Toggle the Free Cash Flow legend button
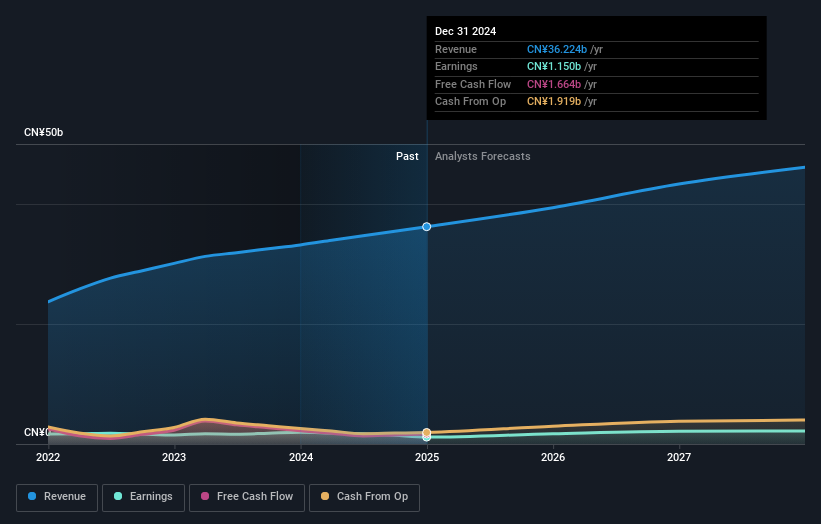Viewport: 821px width, 524px height. (247, 497)
